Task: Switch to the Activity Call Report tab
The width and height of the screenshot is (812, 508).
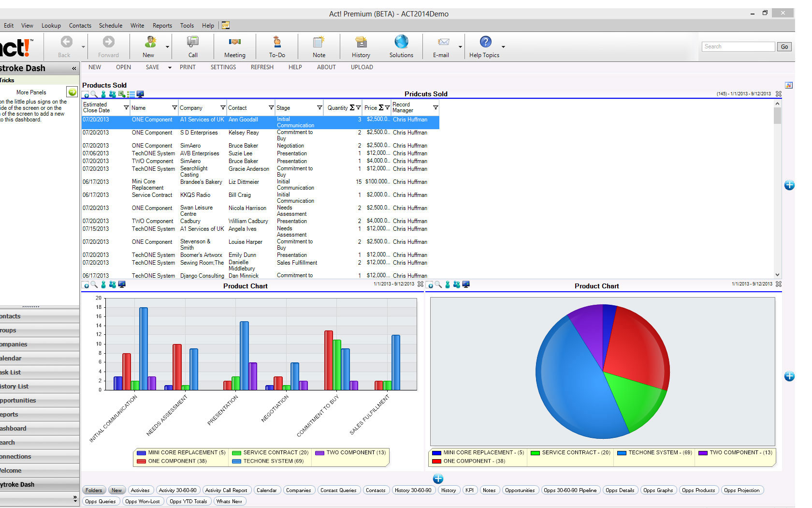Action: pyautogui.click(x=226, y=490)
